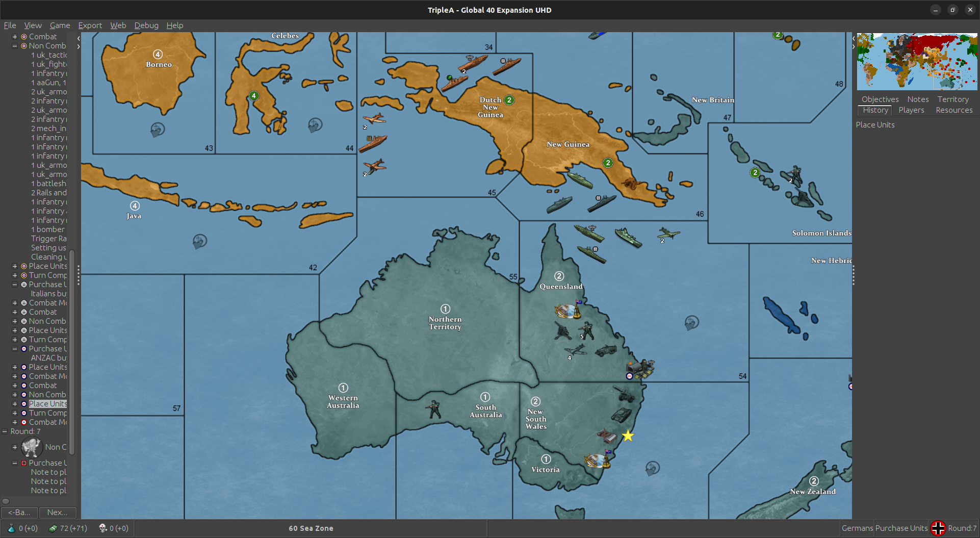Image resolution: width=980 pixels, height=538 pixels.
Task: Select the artillery gun in New South Wales
Action: (x=624, y=394)
